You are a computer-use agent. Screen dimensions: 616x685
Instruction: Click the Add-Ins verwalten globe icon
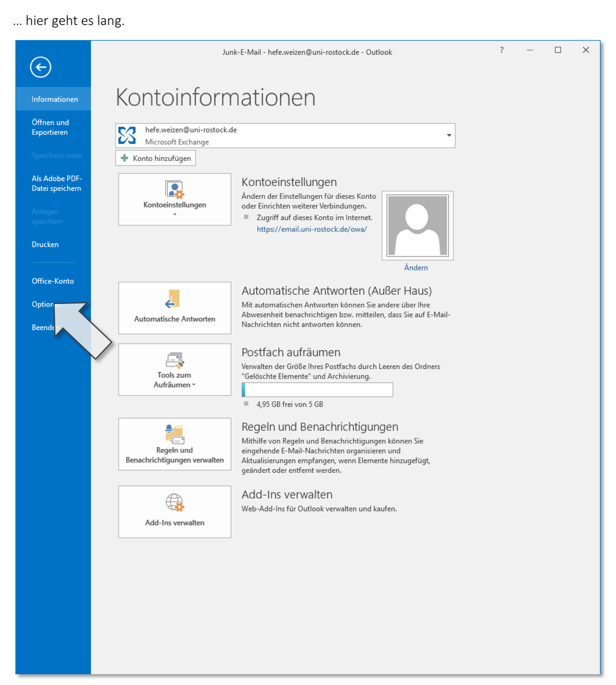175,503
